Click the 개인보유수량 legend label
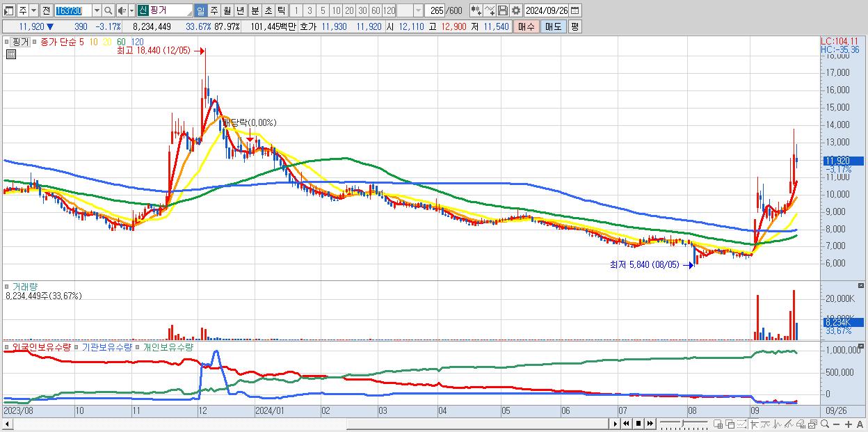 tap(168, 346)
